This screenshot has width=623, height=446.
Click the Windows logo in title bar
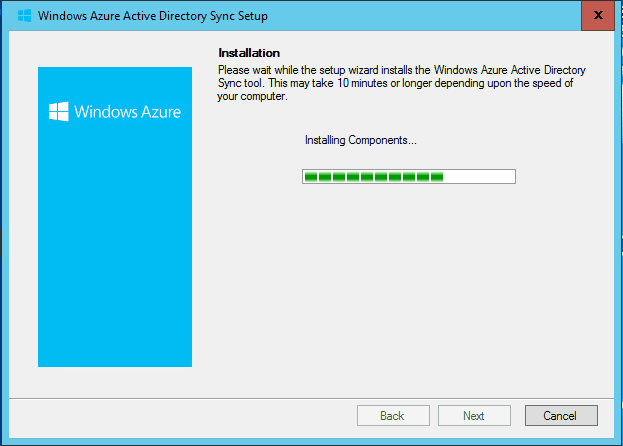tap(24, 16)
